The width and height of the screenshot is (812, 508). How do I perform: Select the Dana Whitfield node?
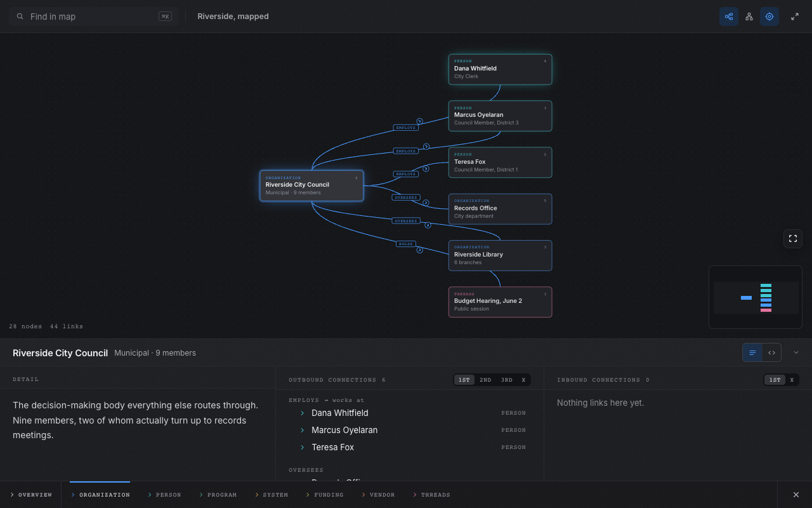coord(500,69)
